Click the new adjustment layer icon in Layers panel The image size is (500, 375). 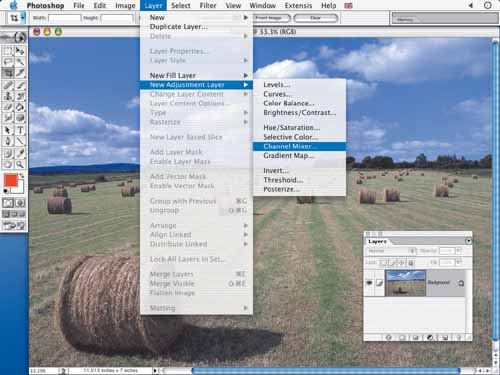click(x=430, y=337)
